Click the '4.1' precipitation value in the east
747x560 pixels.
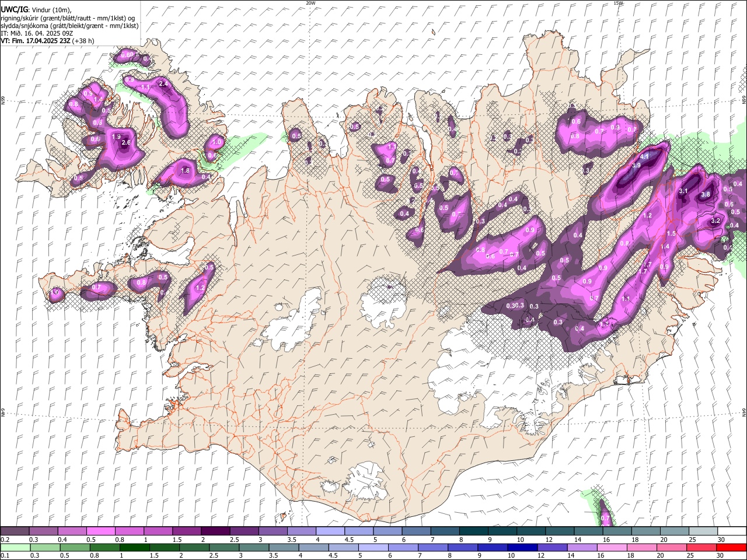click(644, 157)
